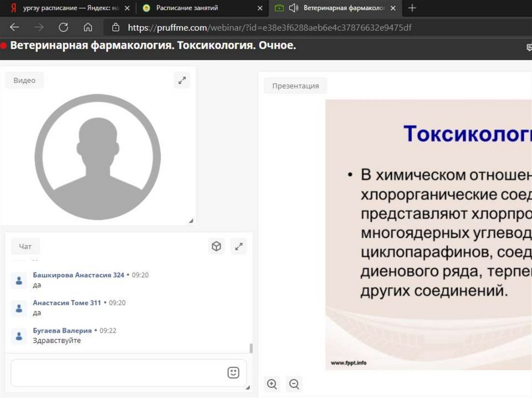Click the Презентация panel label
The image size is (532, 398).
(295, 86)
